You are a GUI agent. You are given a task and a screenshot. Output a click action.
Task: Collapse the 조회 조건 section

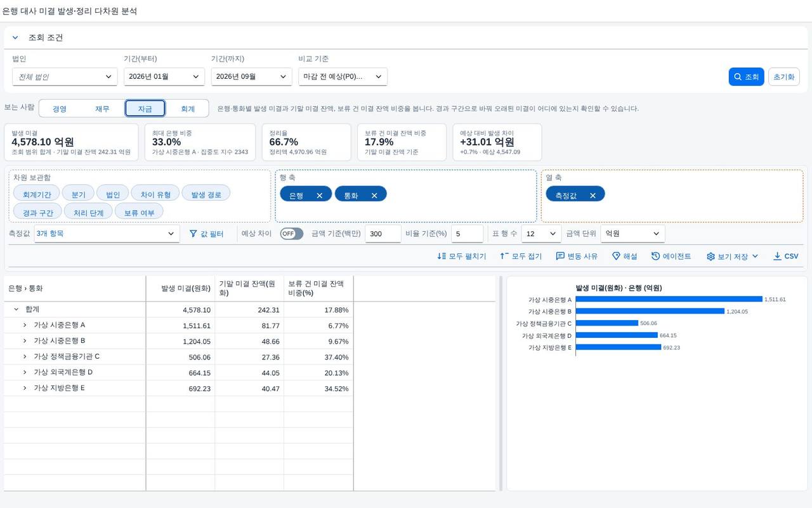pos(15,37)
